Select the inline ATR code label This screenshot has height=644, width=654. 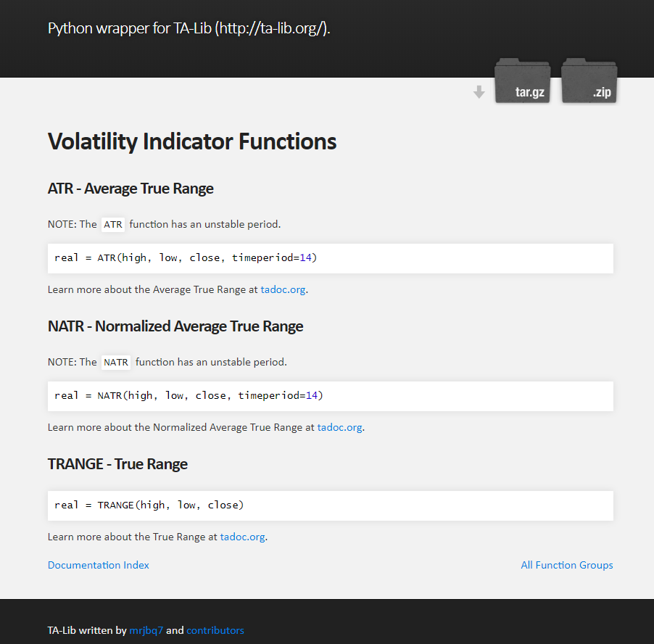point(113,225)
